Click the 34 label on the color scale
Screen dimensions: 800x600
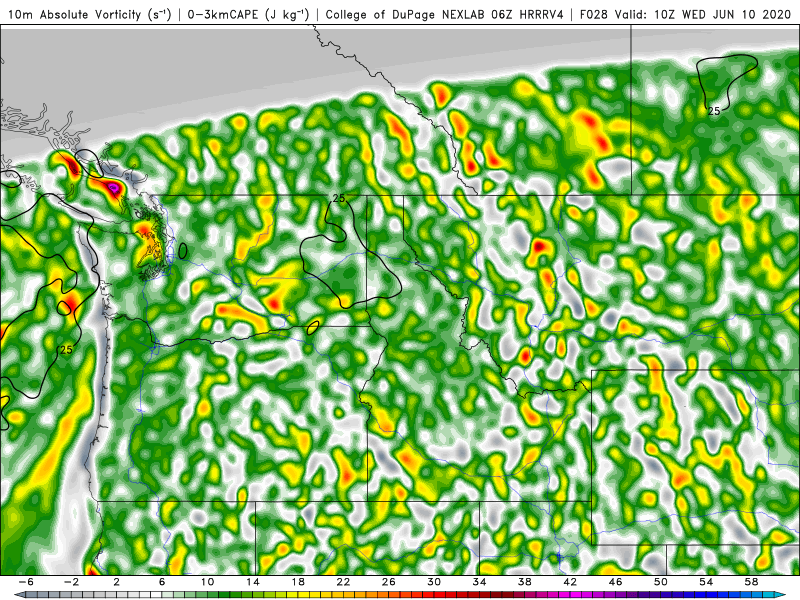click(480, 582)
